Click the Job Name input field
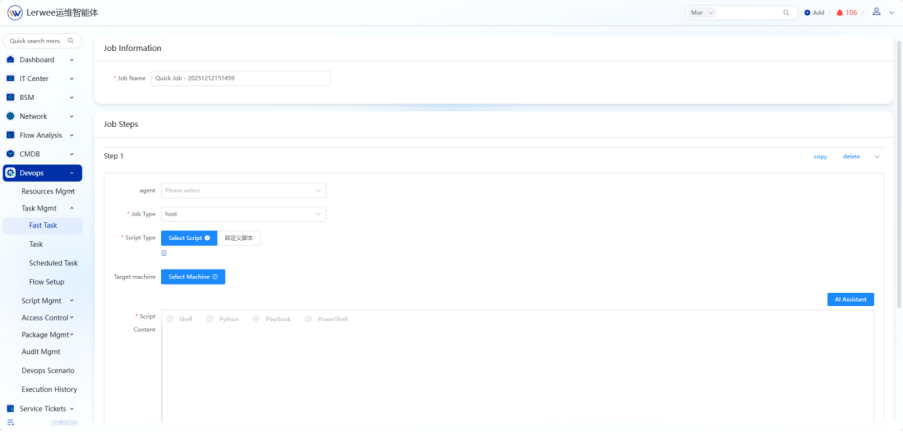Screen dimensions: 903x432 (x=240, y=78)
